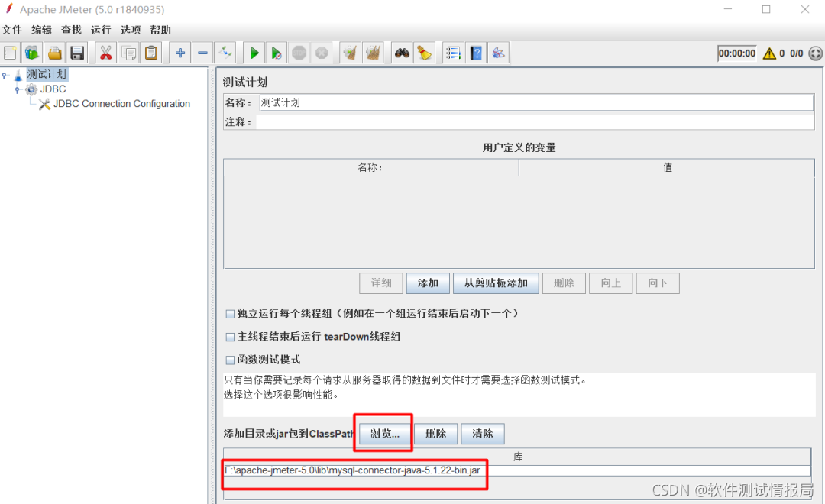
Task: Open the 帮助 menu
Action: coord(160,30)
